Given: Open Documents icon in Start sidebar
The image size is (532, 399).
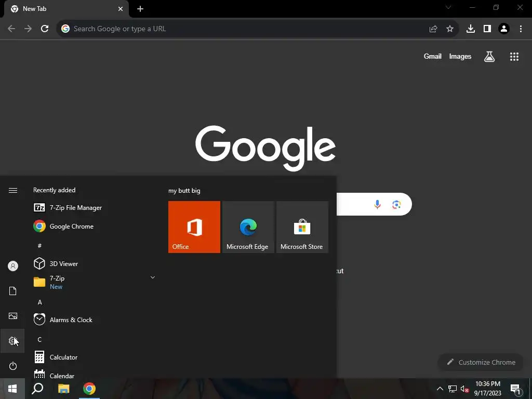Looking at the screenshot, I should click(13, 291).
